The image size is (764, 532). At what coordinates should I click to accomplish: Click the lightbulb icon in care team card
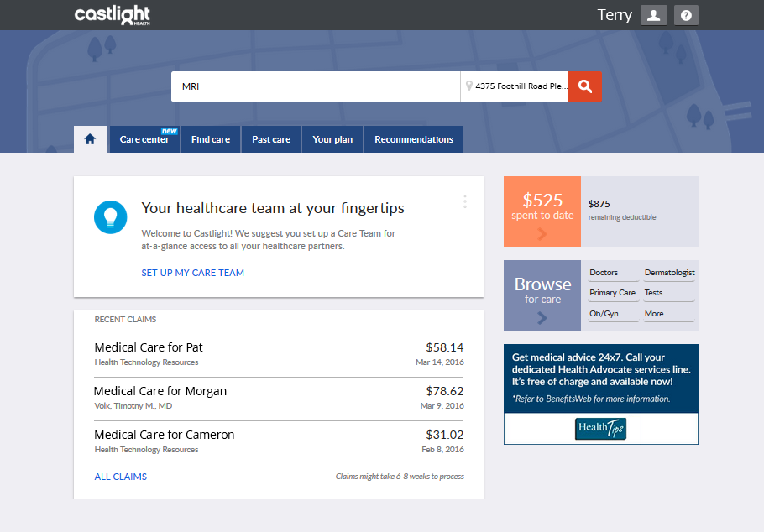coord(110,216)
